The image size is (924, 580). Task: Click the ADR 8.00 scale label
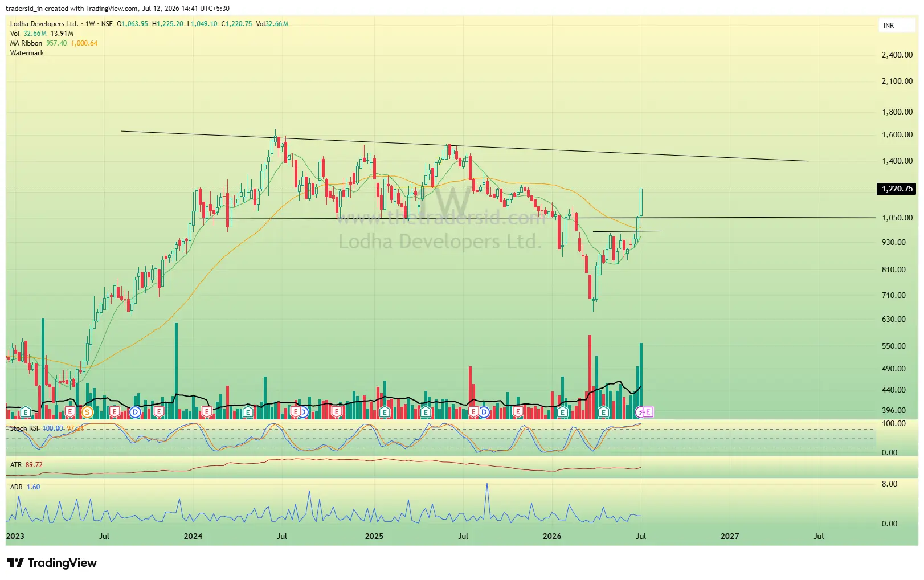coord(889,484)
